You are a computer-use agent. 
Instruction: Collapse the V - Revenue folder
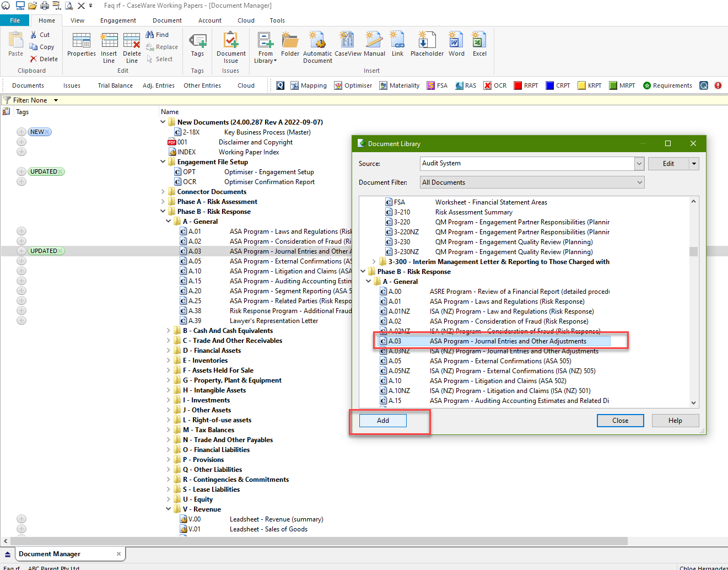tap(169, 509)
